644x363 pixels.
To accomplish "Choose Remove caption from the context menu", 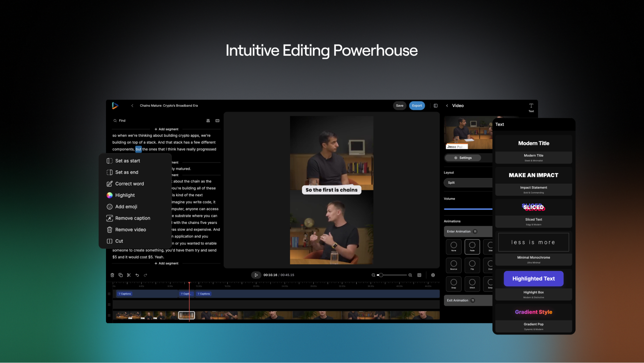I will click(x=132, y=218).
